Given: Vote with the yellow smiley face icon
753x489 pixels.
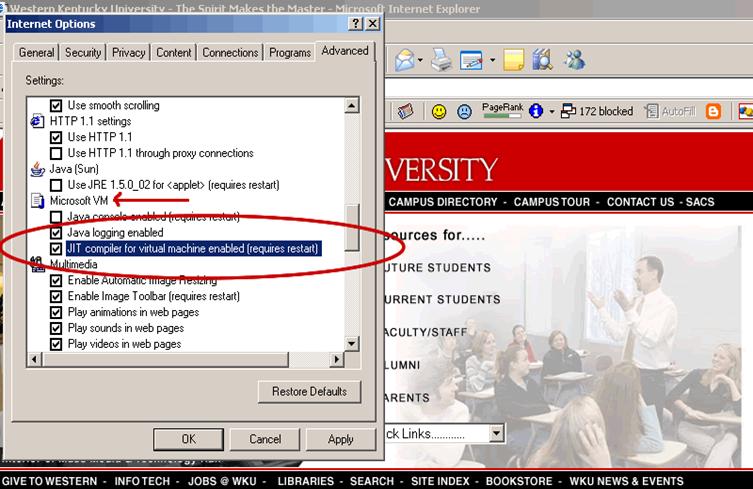Looking at the screenshot, I should pos(439,112).
